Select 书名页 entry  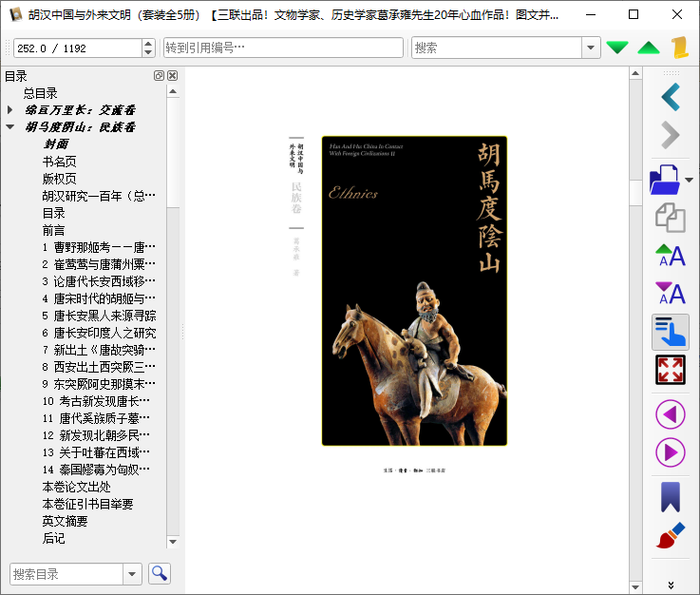pyautogui.click(x=60, y=162)
